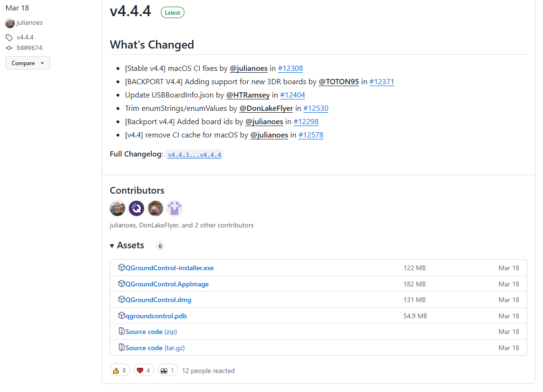Toggle the heart reaction
Viewport: 543px width, 392px height.
pos(144,370)
